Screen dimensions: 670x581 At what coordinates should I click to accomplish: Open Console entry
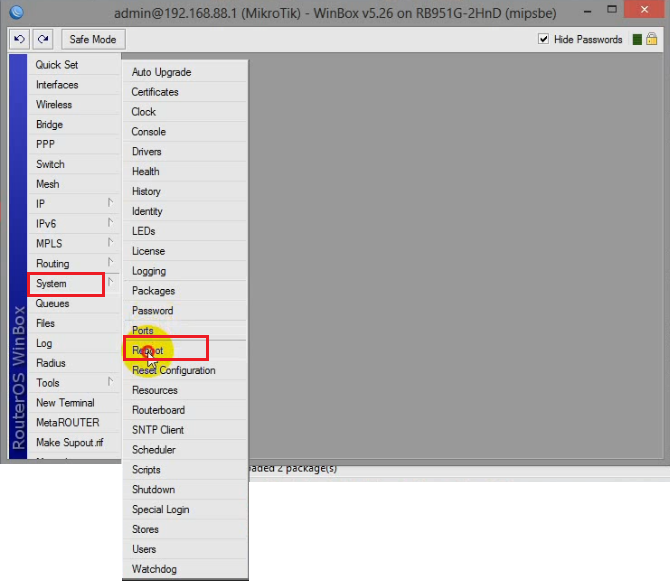pyautogui.click(x=185, y=132)
